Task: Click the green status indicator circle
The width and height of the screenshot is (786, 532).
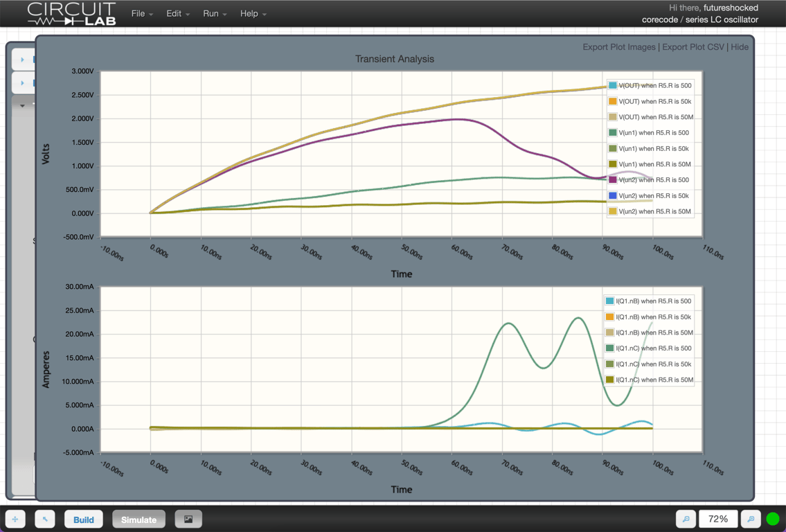Action: [773, 519]
